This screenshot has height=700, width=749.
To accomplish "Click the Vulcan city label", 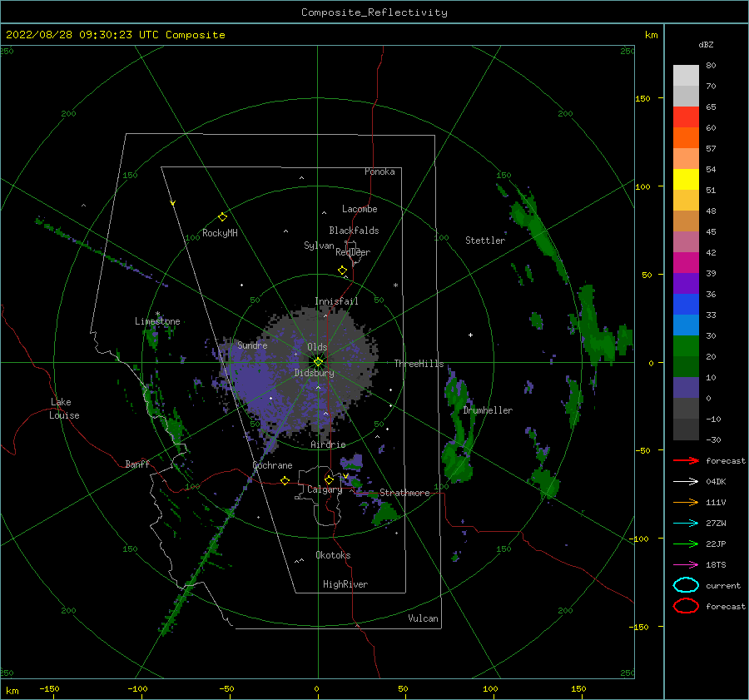I will pos(424,618).
